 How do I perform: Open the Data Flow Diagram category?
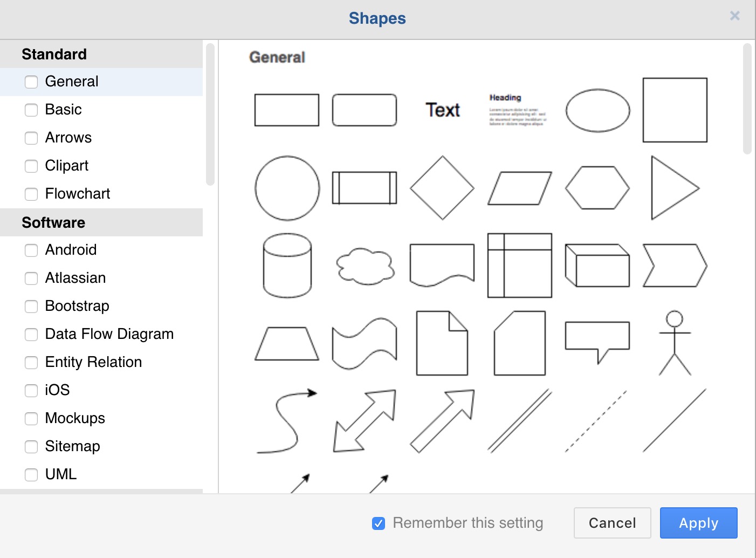pyautogui.click(x=108, y=334)
